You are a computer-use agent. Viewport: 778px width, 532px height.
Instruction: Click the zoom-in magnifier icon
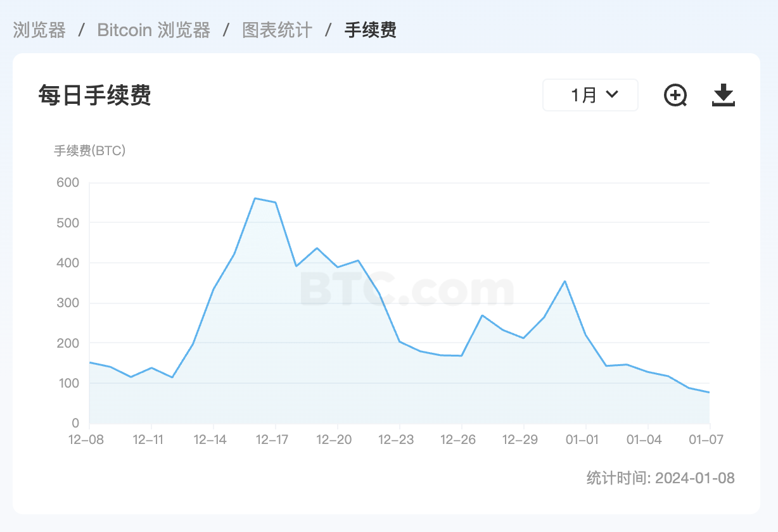tap(675, 95)
